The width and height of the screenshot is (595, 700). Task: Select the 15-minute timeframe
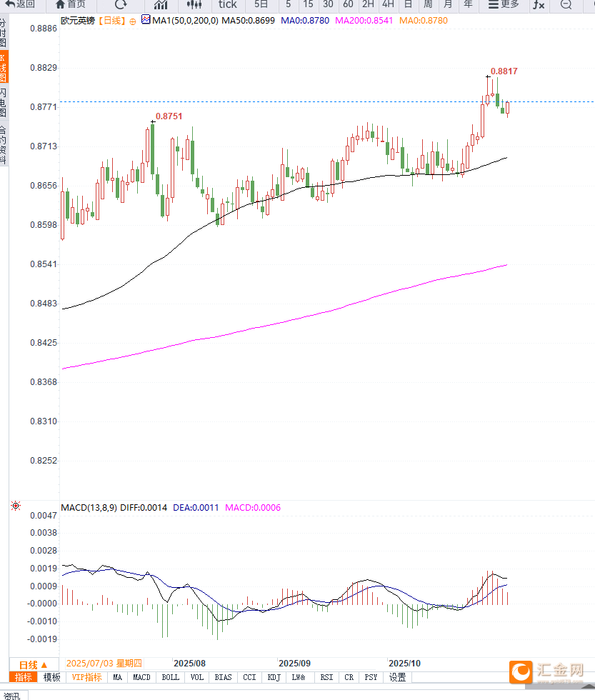click(x=308, y=4)
